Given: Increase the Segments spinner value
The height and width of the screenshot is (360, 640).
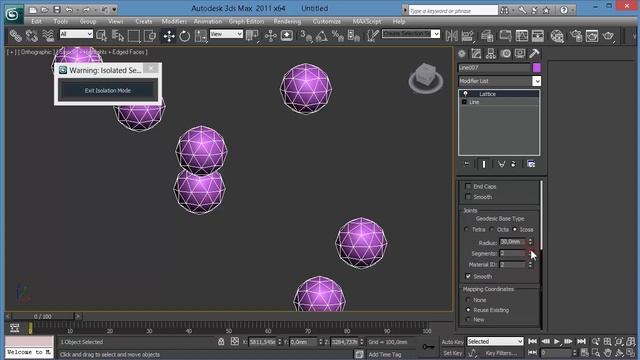Looking at the screenshot, I should 530,251.
